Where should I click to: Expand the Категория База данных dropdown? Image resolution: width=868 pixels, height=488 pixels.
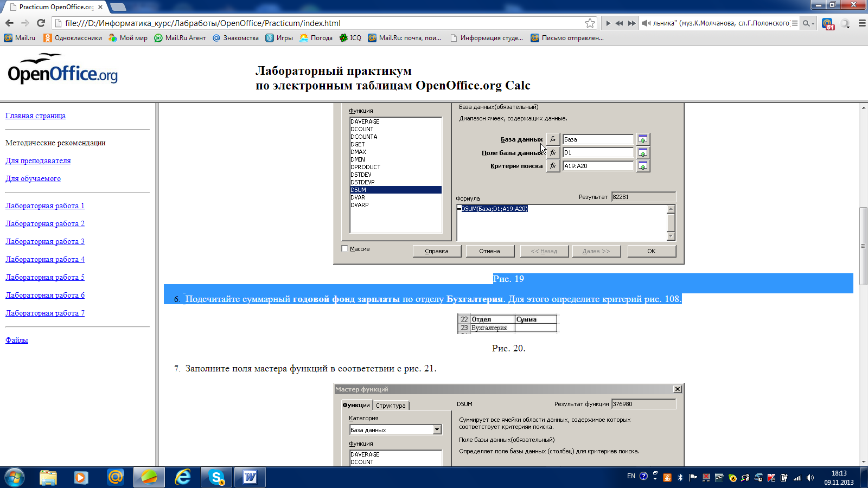pos(437,430)
